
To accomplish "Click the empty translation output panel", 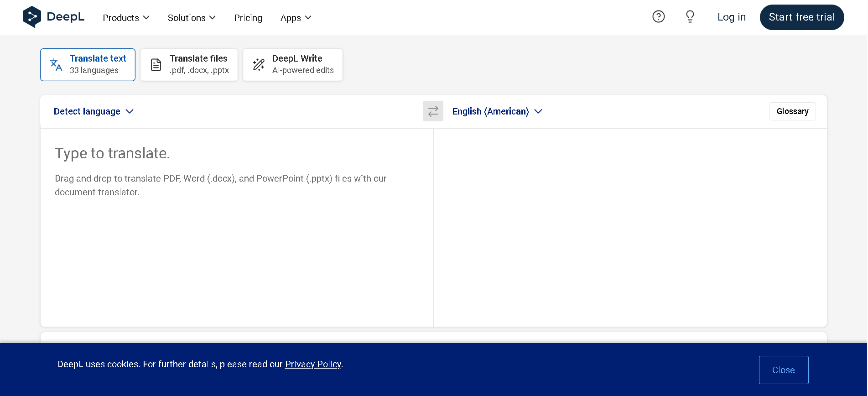I will click(x=630, y=227).
